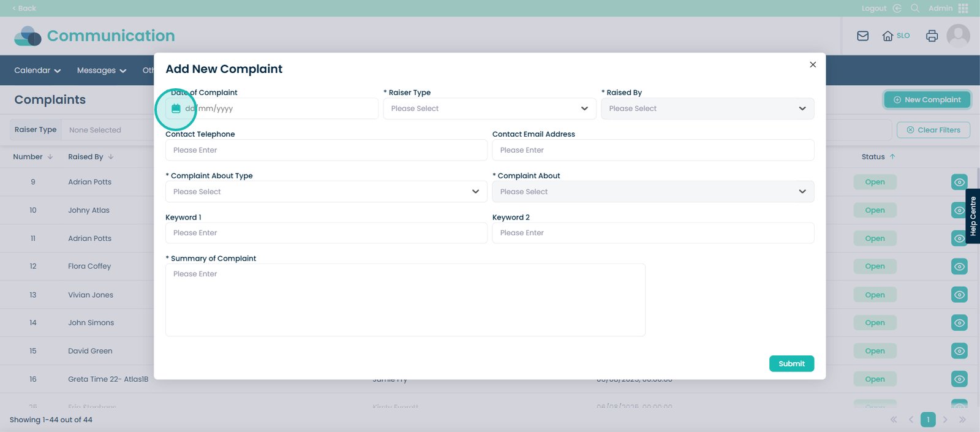Go to previous page chevron
Viewport: 980px width, 432px height.
point(911,420)
